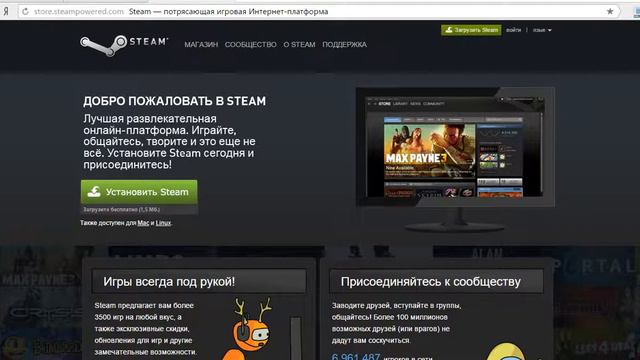Click the green Загрузить Steam header button

(x=471, y=30)
